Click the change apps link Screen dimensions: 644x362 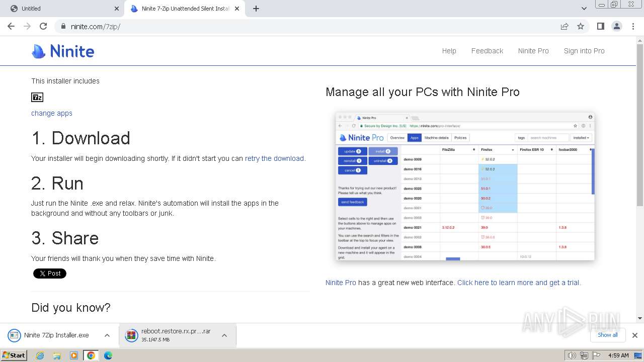click(52, 113)
